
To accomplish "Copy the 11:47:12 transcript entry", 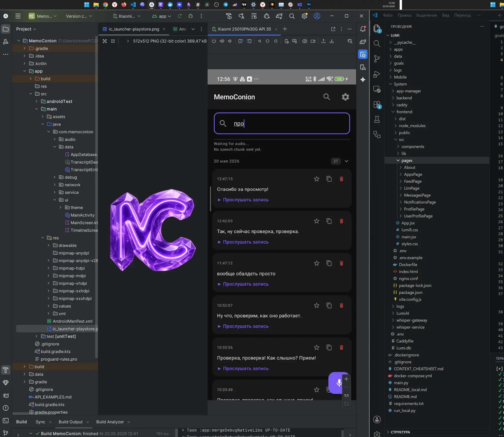I will coord(329,263).
